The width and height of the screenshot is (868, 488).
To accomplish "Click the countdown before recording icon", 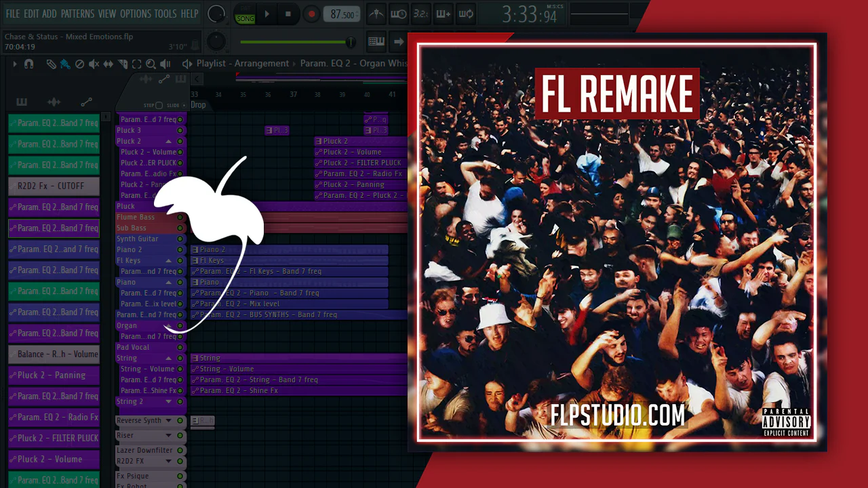I will (421, 14).
